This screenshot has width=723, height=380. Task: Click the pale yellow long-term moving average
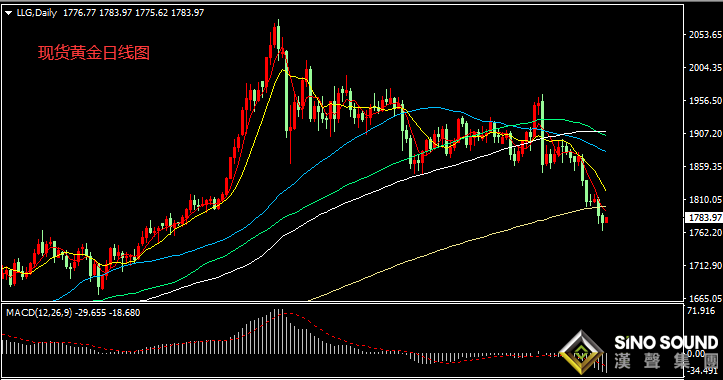pos(461,244)
